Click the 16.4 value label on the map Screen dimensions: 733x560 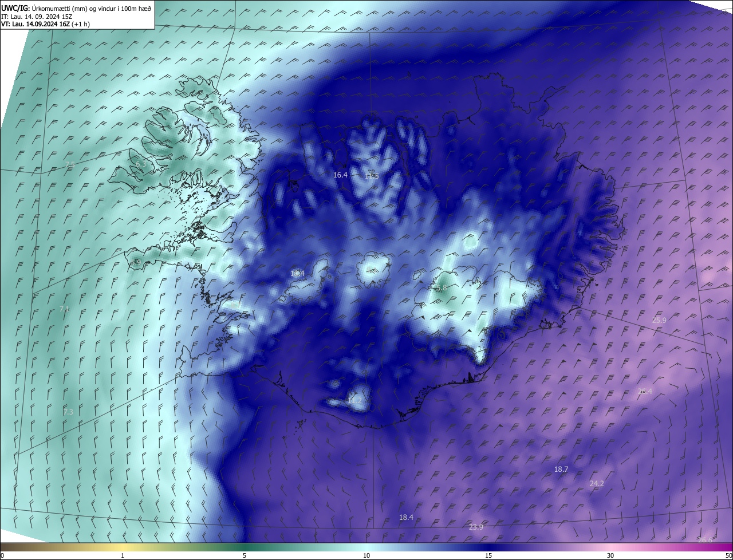(x=341, y=175)
